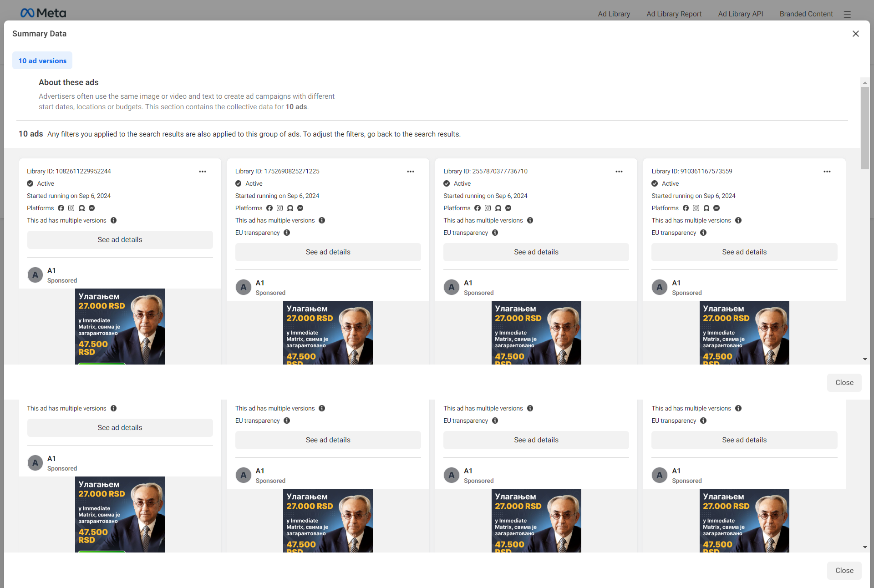Show EU transparency info for ad 1752690825271225
Viewport: 874px width, 588px height.
[x=287, y=233]
